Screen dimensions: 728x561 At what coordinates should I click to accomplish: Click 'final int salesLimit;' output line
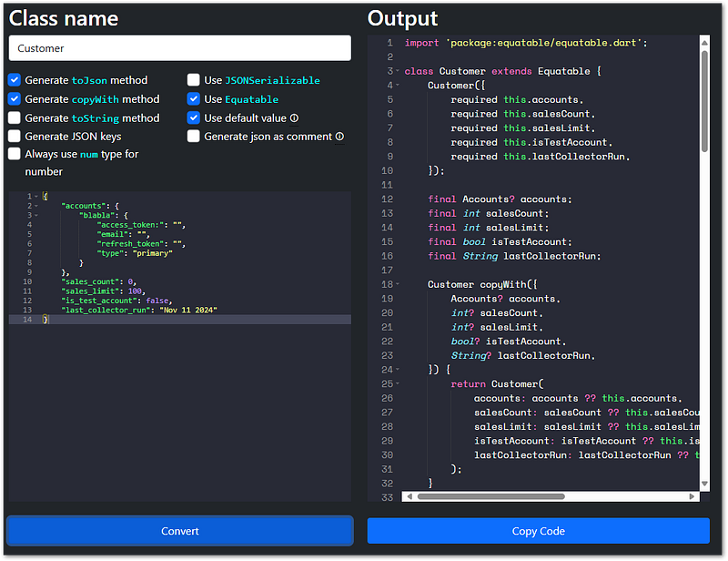488,228
